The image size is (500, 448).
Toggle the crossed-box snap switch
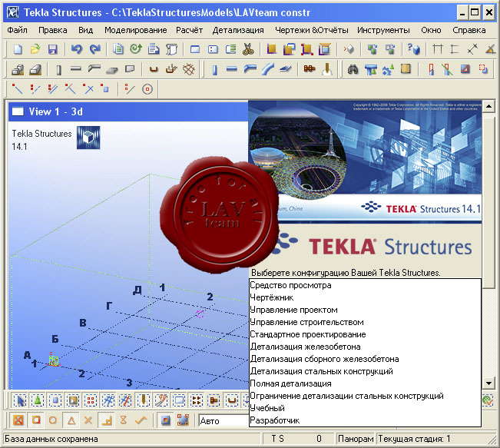(18, 420)
